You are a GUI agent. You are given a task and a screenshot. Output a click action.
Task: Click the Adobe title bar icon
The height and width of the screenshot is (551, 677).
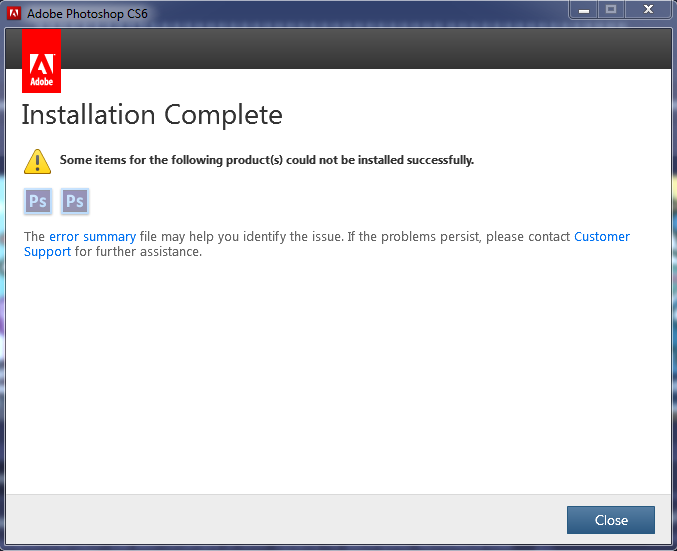[x=14, y=13]
